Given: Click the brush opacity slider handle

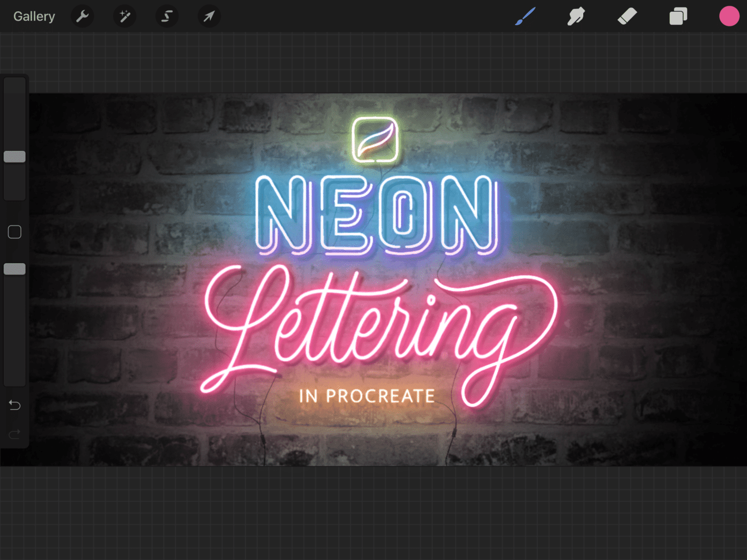Looking at the screenshot, I should tap(15, 269).
